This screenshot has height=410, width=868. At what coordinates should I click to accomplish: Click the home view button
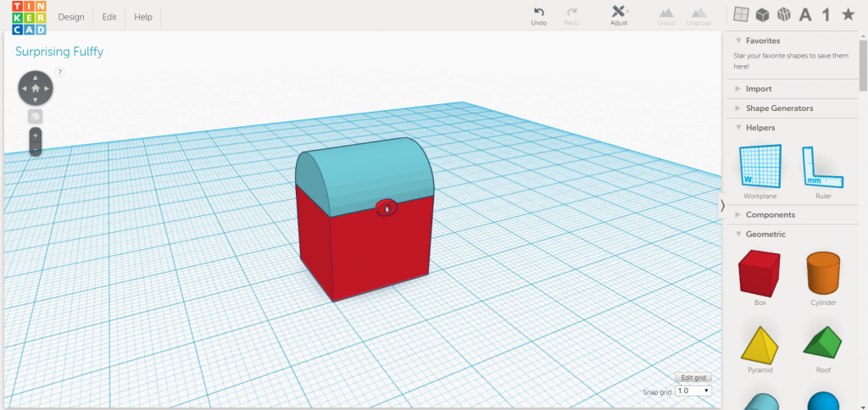click(36, 87)
